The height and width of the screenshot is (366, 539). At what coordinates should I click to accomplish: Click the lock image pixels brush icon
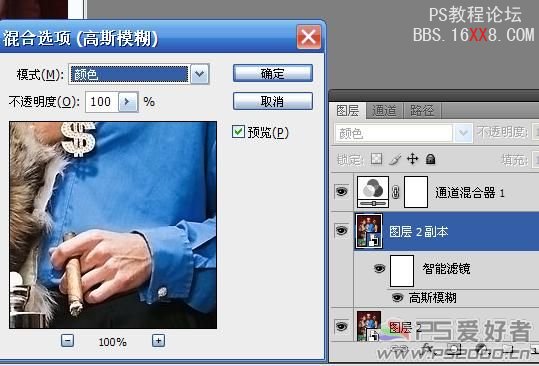tap(395, 159)
